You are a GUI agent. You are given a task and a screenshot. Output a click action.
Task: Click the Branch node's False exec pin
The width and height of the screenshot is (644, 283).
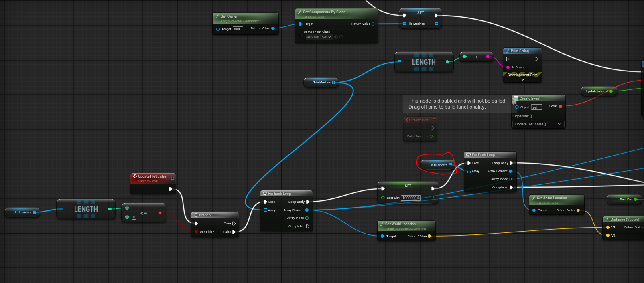234,232
